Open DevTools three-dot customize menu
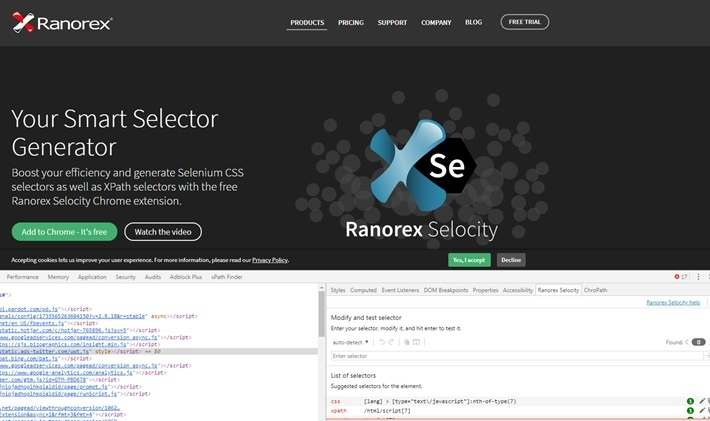The image size is (710, 421). (x=698, y=277)
